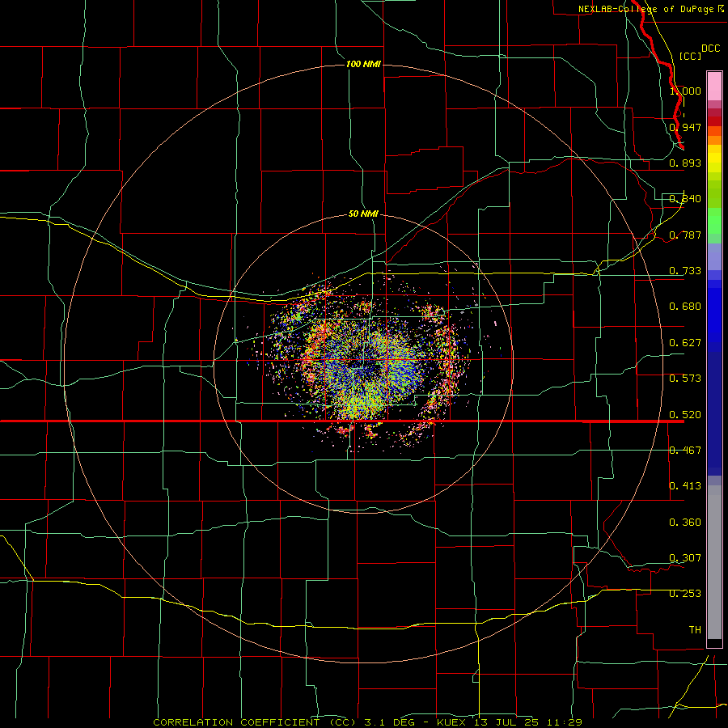The image size is (728, 728).
Task: Click the CORRELATION COEFFICIENT caption text
Action: 236,722
